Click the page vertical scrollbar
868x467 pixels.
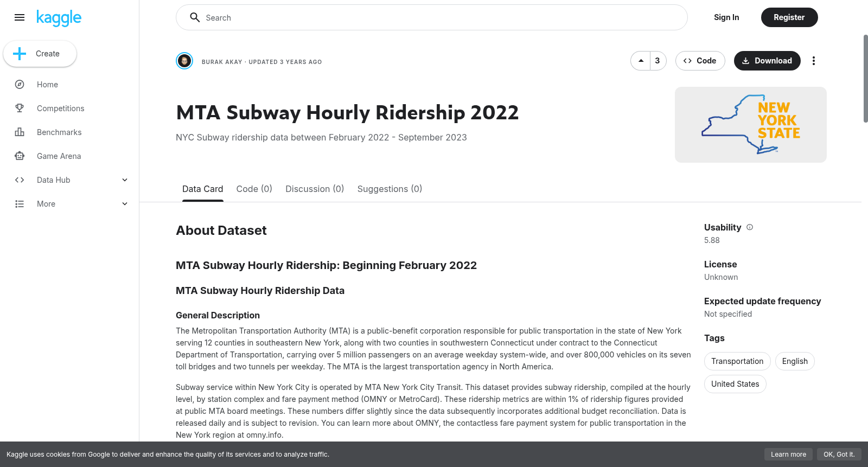click(865, 79)
